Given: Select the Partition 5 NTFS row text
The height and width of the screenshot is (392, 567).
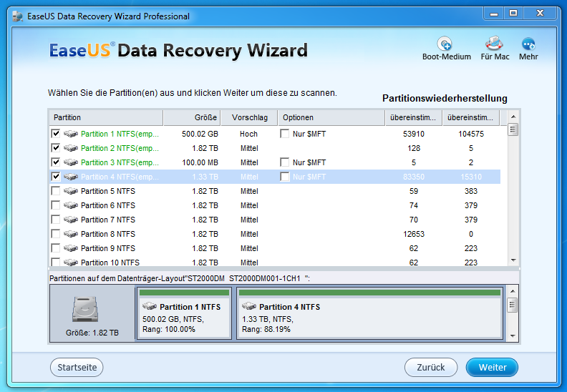Looking at the screenshot, I should (x=108, y=191).
